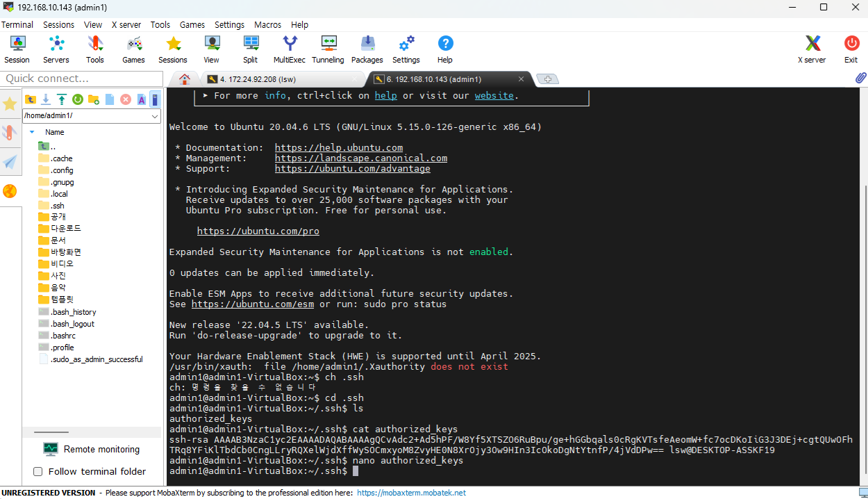Go to parent directory in SFTP toolbar
This screenshot has width=868, height=499.
(x=31, y=99)
